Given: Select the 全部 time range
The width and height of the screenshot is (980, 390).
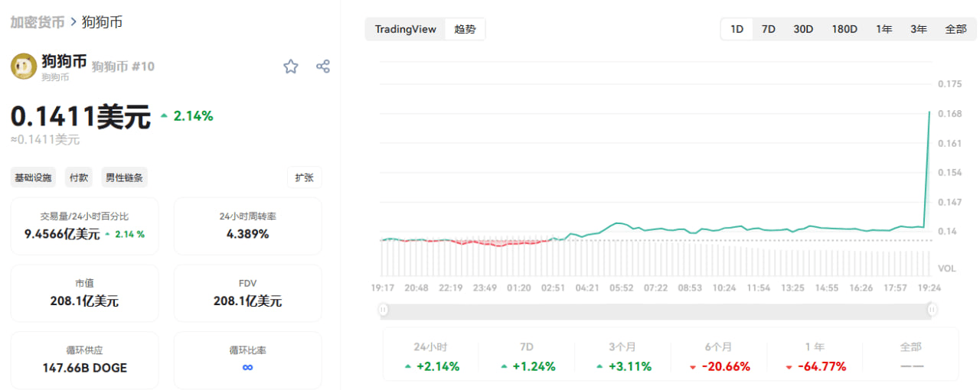Looking at the screenshot, I should pyautogui.click(x=955, y=29).
